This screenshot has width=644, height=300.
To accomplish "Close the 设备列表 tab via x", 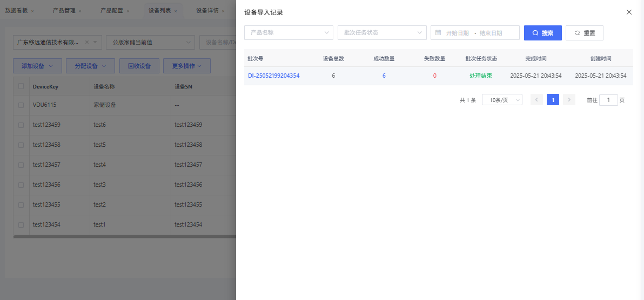I will pos(176,11).
